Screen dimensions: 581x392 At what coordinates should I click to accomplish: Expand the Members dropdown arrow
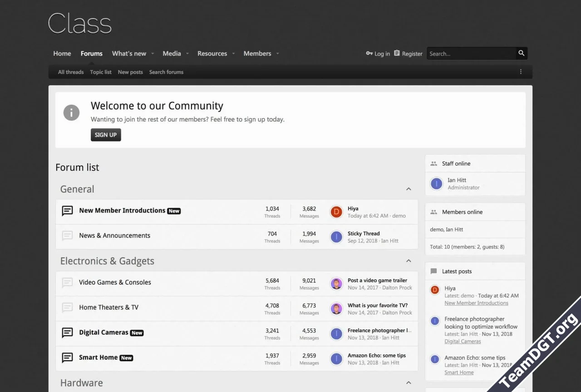point(277,54)
